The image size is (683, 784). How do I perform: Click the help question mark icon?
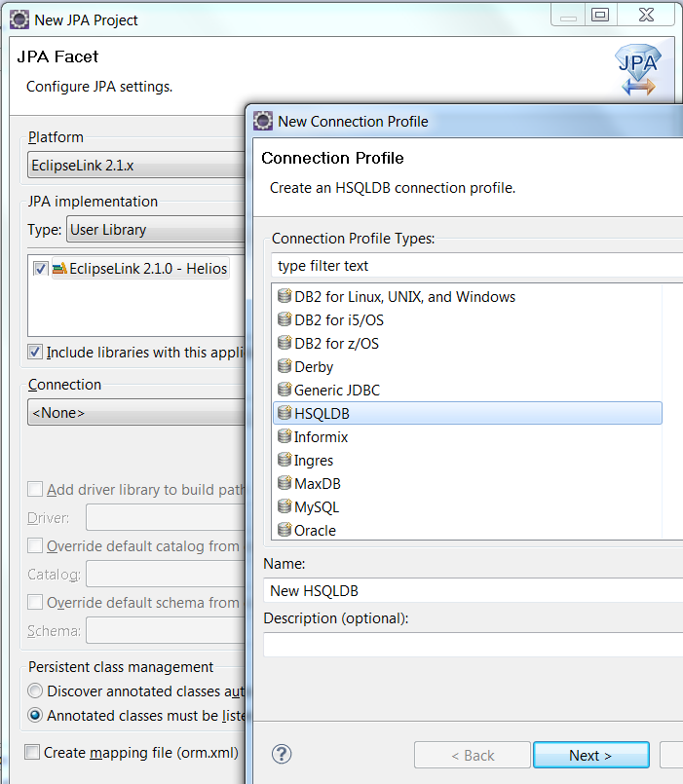coord(282,754)
